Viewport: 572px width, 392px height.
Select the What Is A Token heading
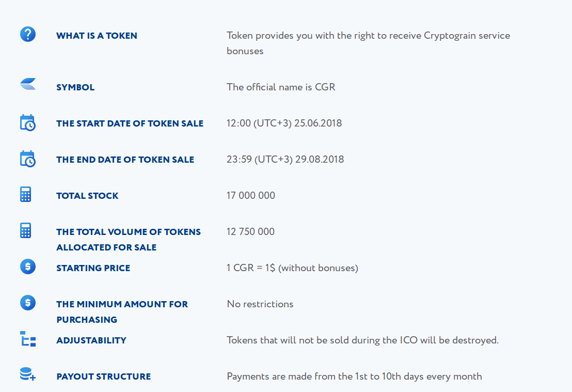tap(97, 36)
